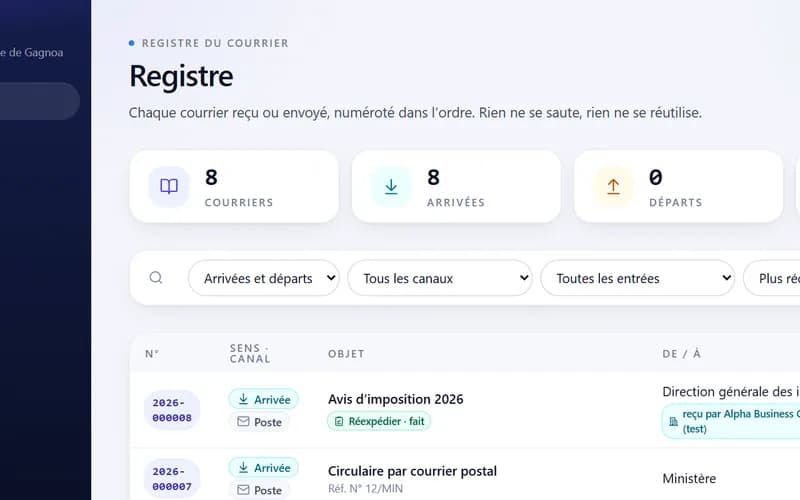The image size is (800, 500).
Task: Open the 'Plus ré…' sort dropdown
Action: 771,278
